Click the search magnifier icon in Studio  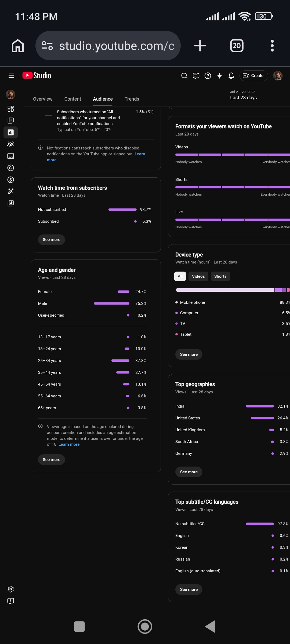184,76
